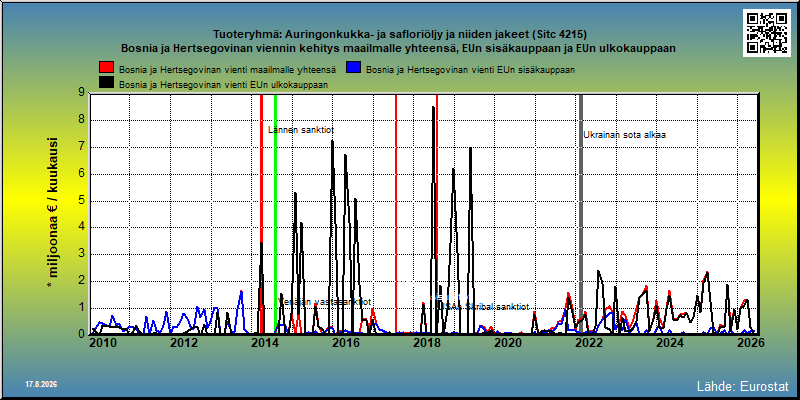Click x-axis label 2024

coord(671,343)
